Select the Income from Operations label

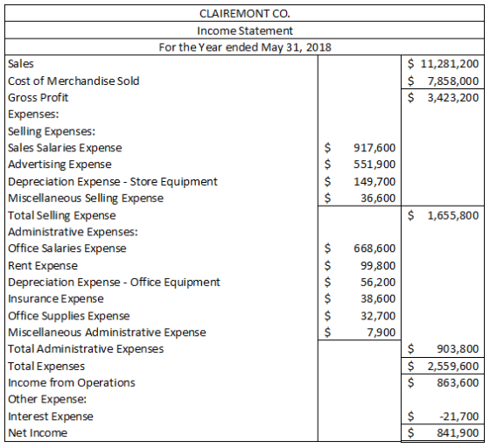(72, 383)
